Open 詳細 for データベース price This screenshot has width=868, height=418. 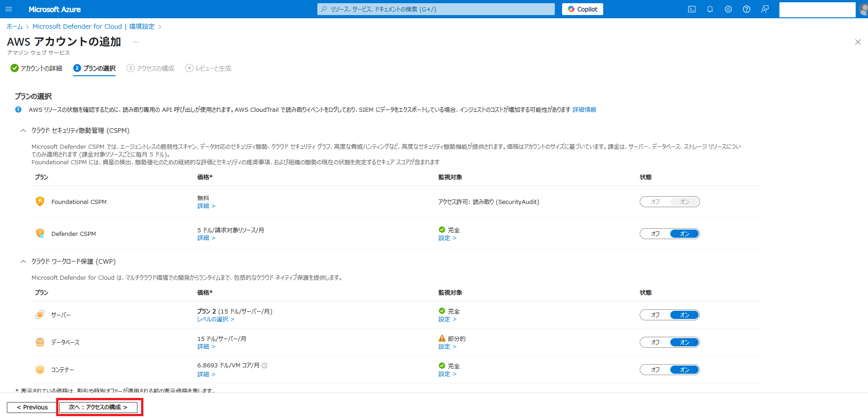click(x=206, y=347)
